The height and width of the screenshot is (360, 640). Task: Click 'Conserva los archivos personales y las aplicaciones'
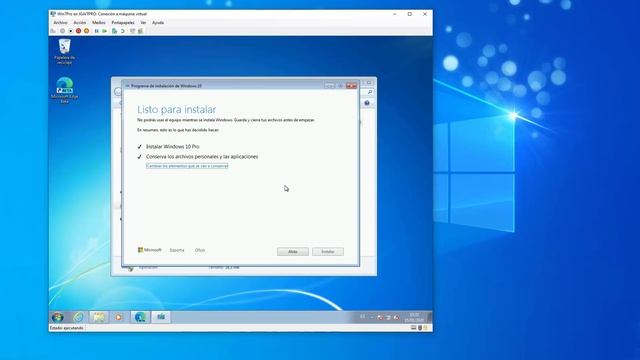click(x=202, y=157)
